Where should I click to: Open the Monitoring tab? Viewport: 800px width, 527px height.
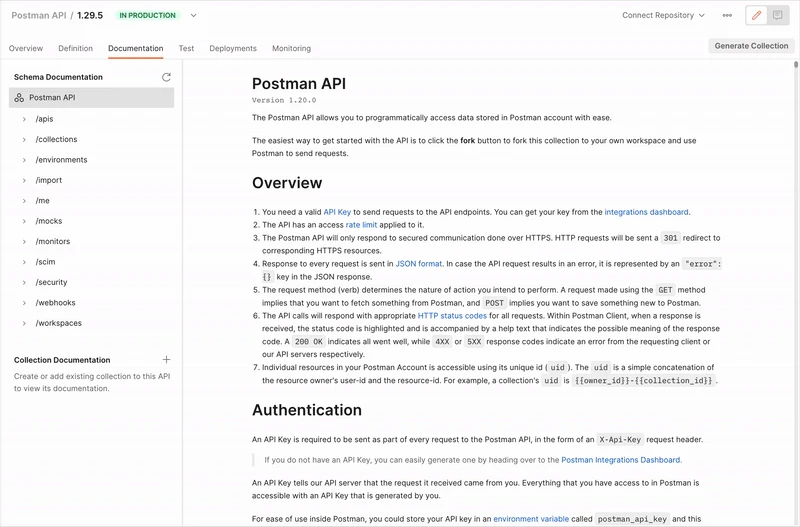tap(291, 48)
